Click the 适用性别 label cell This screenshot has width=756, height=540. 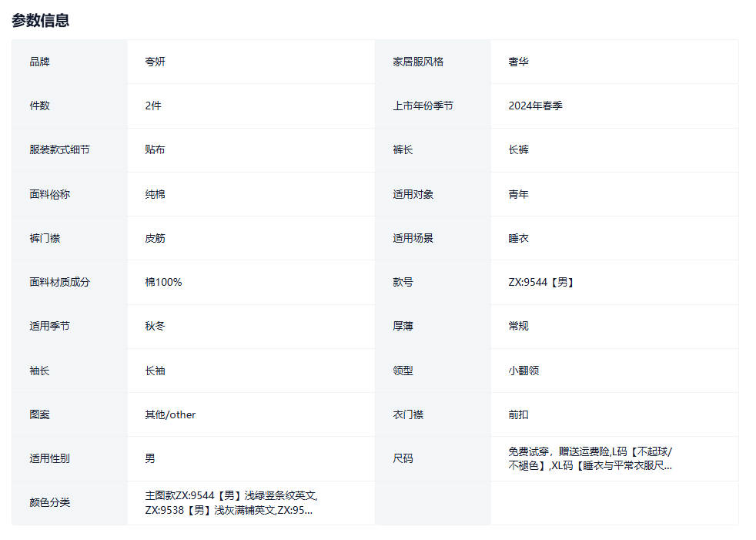tap(50, 458)
